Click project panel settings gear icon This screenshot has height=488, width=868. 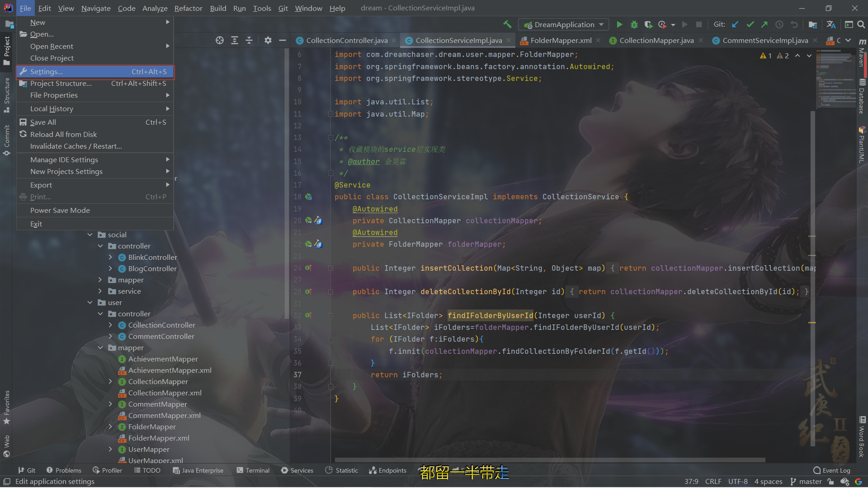click(268, 40)
